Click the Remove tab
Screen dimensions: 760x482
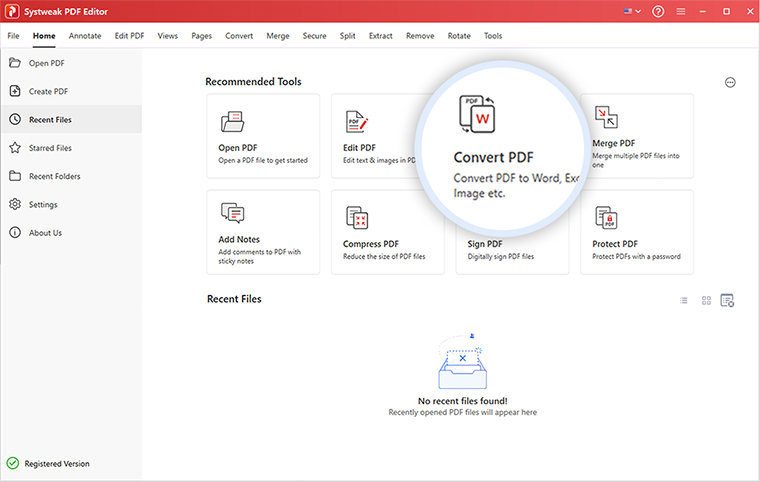pos(420,36)
